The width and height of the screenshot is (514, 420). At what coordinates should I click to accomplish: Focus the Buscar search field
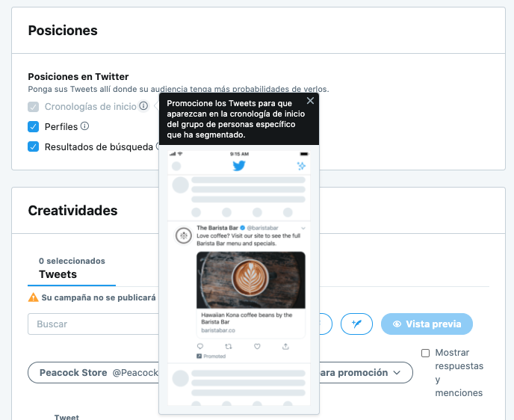point(93,324)
